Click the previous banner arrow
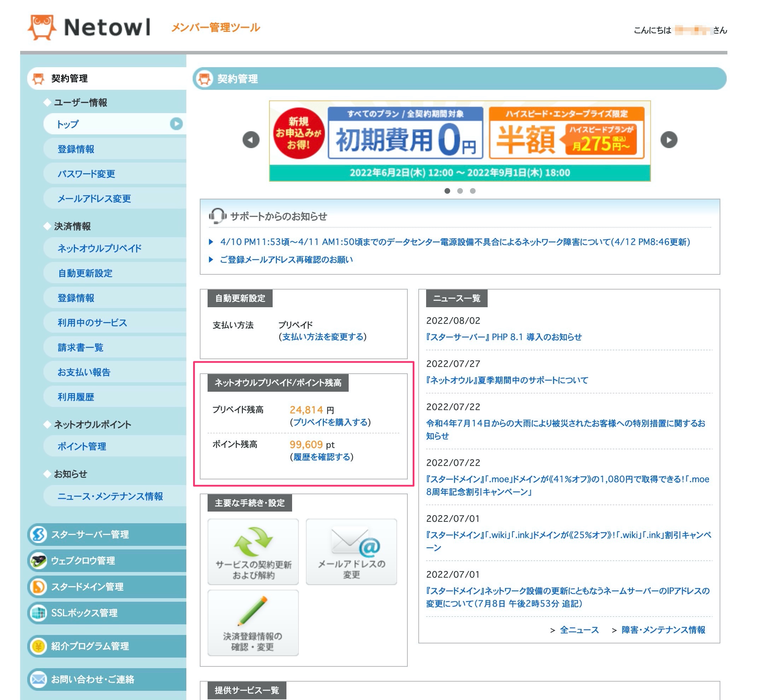Viewport: 761px width, 700px height. tap(251, 140)
